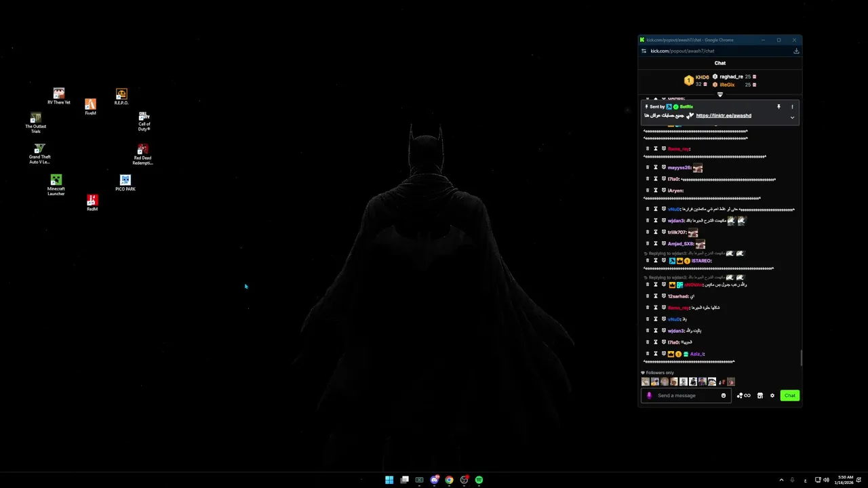Unpin the pinned BotRix message
Viewport: 868px width, 488px height.
[x=778, y=106]
